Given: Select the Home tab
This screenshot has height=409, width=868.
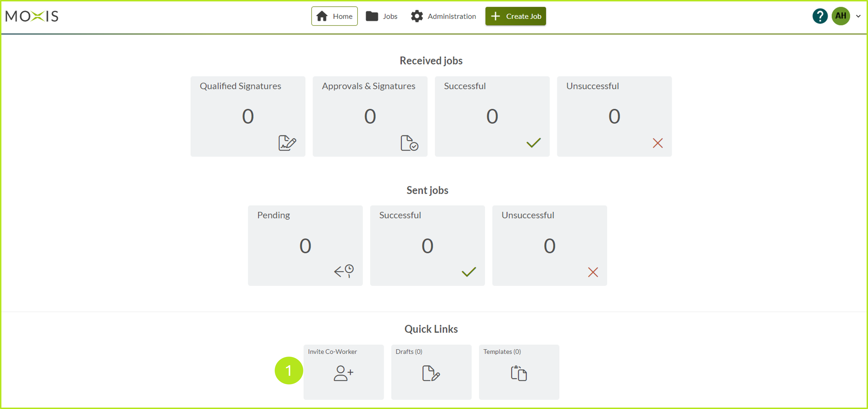Looking at the screenshot, I should [334, 16].
